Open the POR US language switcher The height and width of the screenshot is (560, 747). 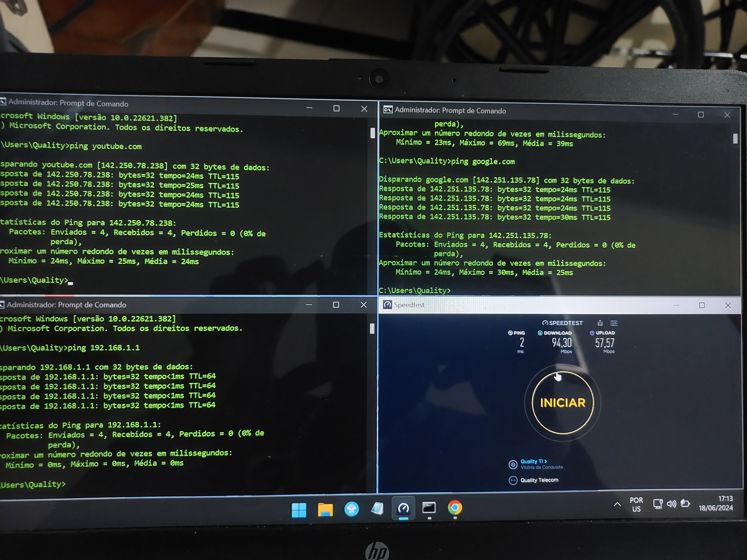click(x=636, y=504)
